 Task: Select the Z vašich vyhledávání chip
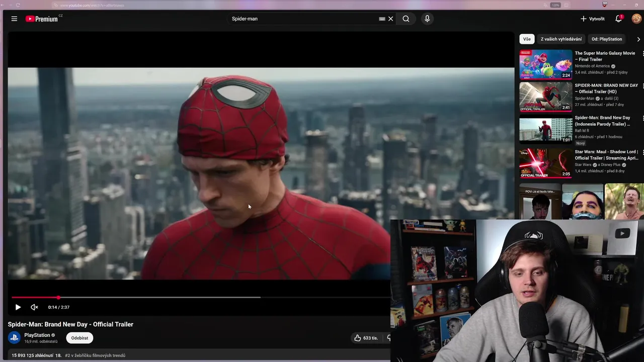coord(561,39)
